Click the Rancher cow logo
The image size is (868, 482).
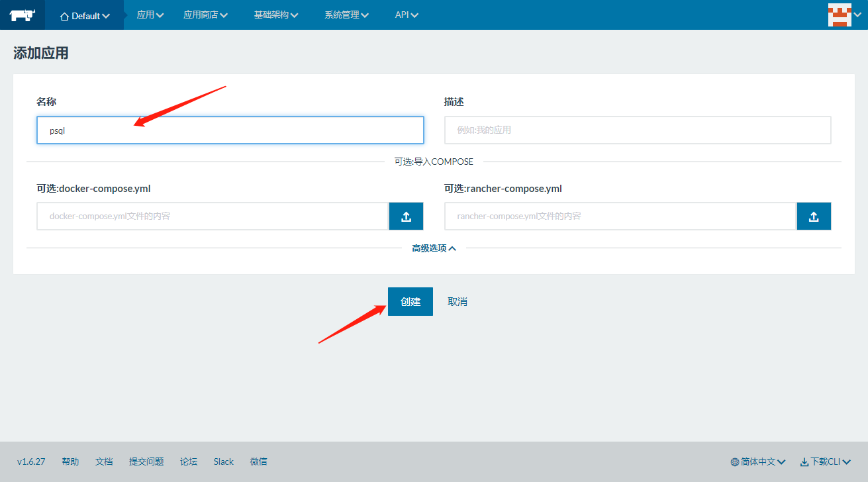23,15
